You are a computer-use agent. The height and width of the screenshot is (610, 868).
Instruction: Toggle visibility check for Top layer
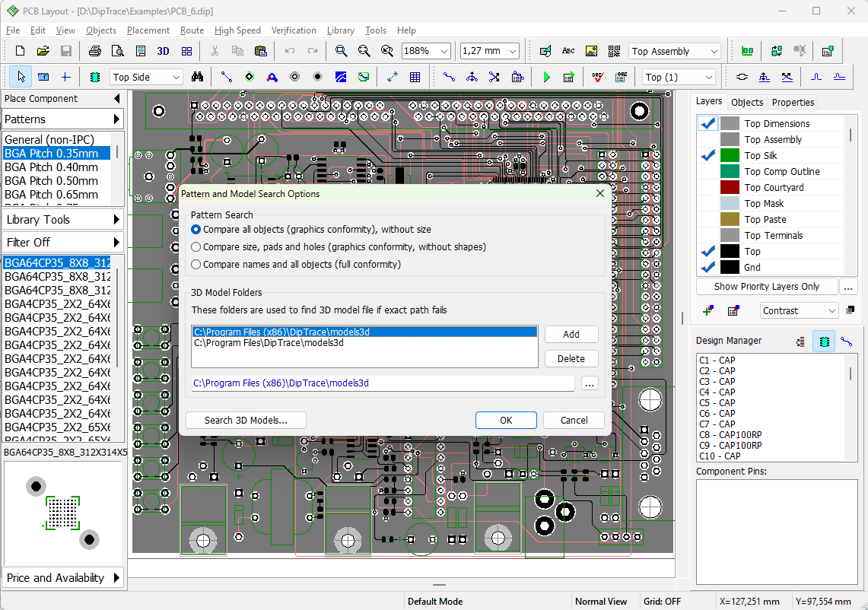pos(708,251)
